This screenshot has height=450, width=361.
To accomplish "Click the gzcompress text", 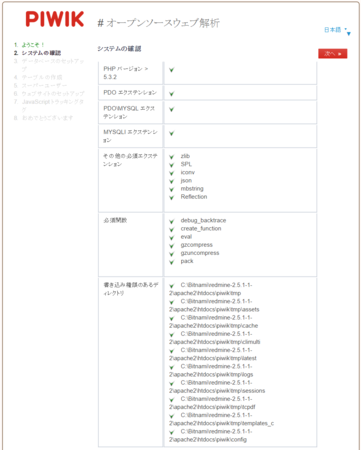I will [197, 245].
